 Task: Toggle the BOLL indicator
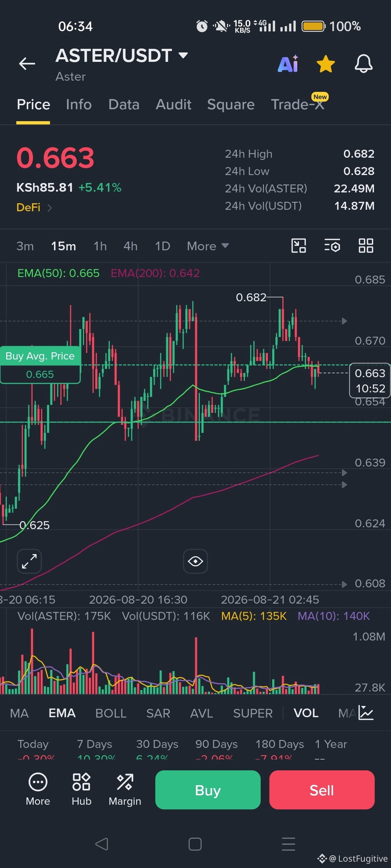[x=111, y=713]
